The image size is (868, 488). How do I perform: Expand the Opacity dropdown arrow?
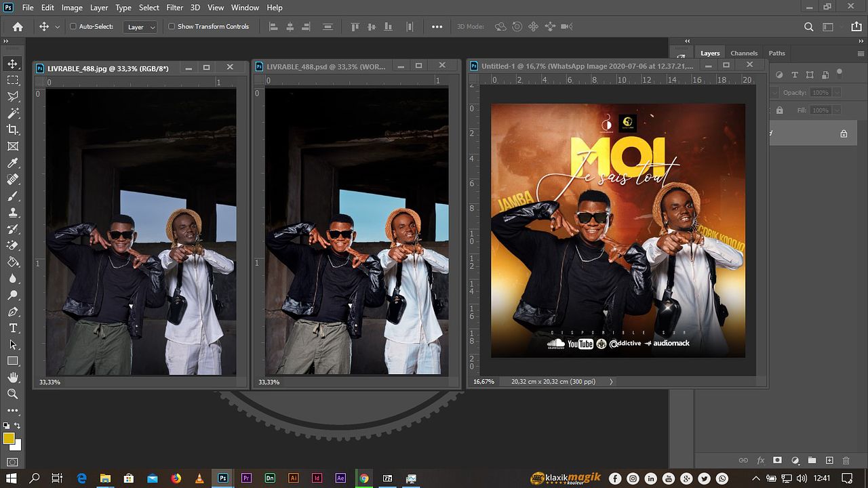(837, 93)
